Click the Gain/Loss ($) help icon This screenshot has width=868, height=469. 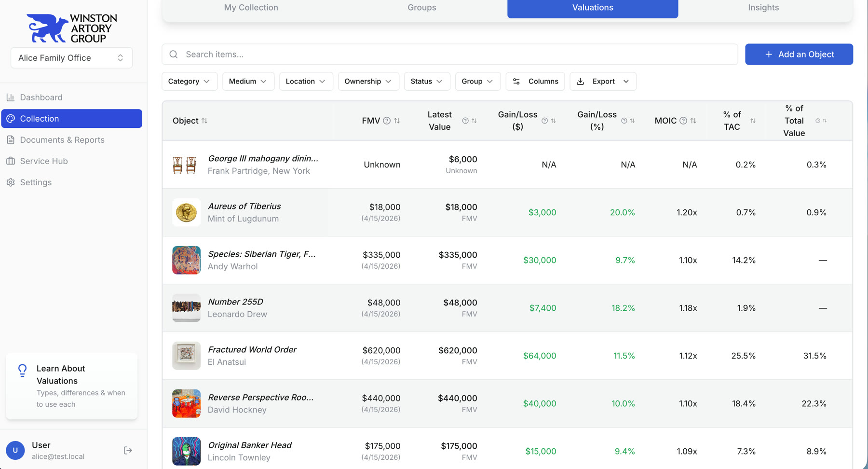[544, 121]
